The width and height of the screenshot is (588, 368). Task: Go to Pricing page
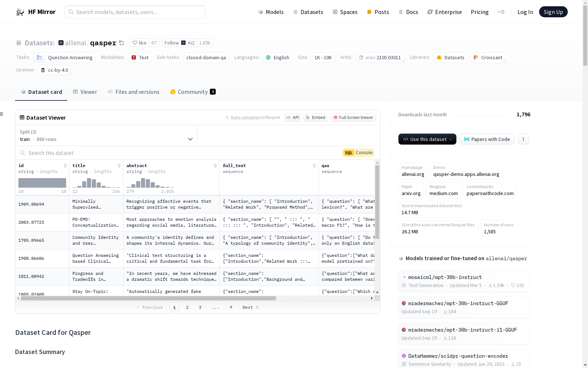480,12
